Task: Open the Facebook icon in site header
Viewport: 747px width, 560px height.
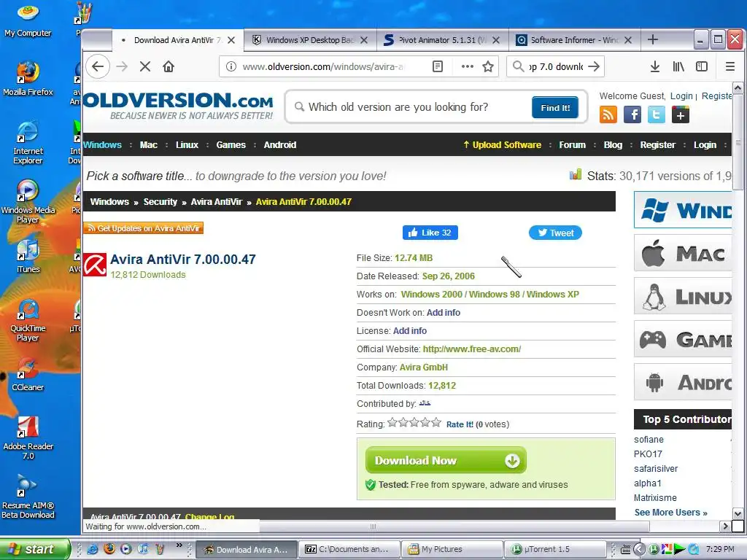Action: [632, 114]
